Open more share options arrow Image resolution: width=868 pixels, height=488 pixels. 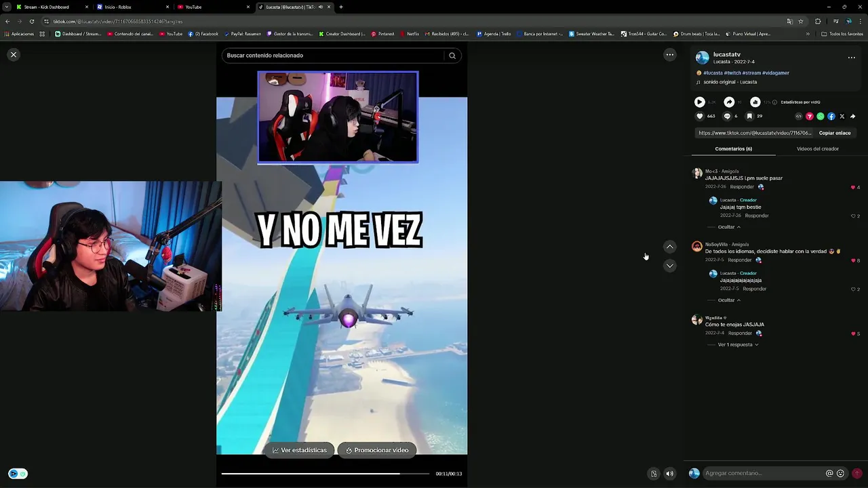click(852, 116)
